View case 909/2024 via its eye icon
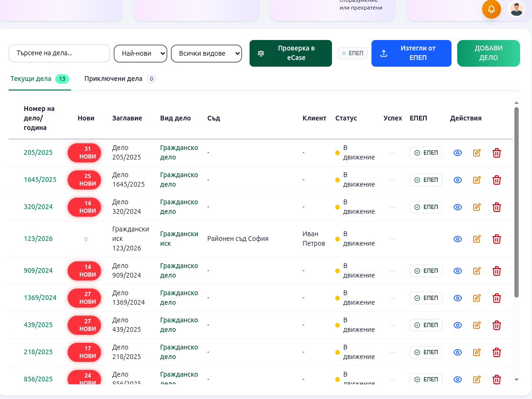 pos(458,271)
